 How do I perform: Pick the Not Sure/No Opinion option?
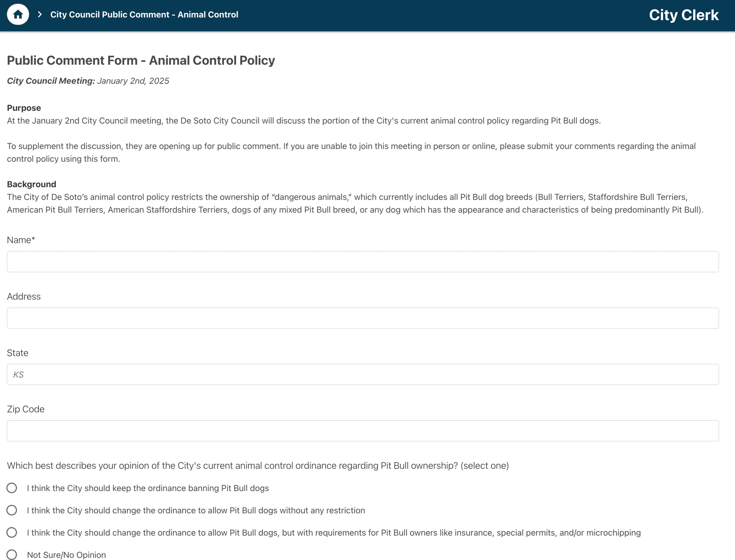tap(12, 555)
